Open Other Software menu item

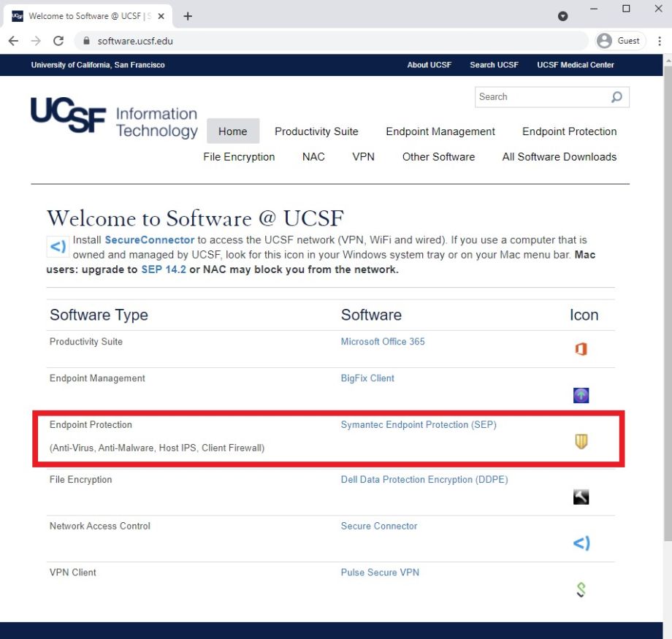pyautogui.click(x=438, y=157)
